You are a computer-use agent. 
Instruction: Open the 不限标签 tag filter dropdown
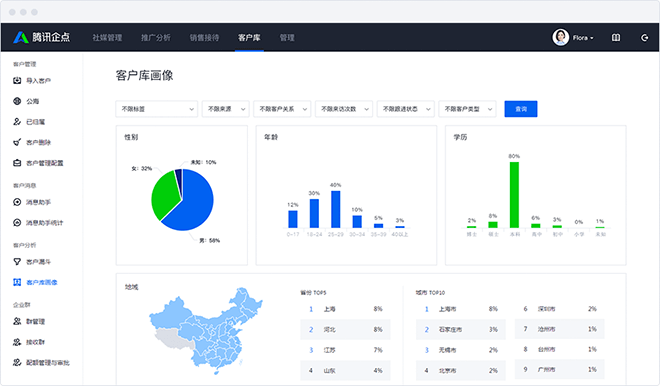click(157, 109)
